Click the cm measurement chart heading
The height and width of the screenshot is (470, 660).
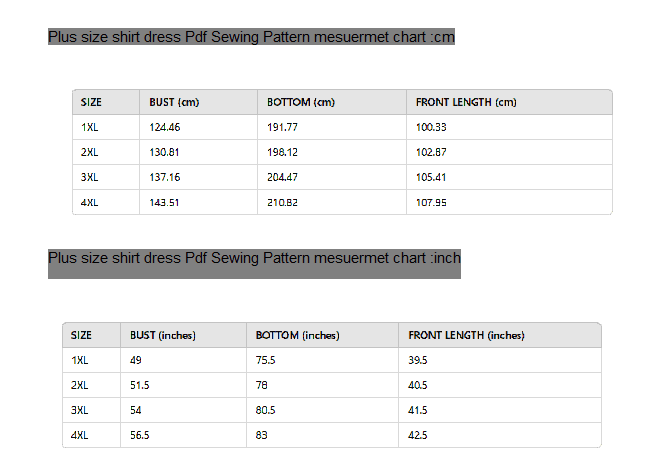(x=251, y=37)
